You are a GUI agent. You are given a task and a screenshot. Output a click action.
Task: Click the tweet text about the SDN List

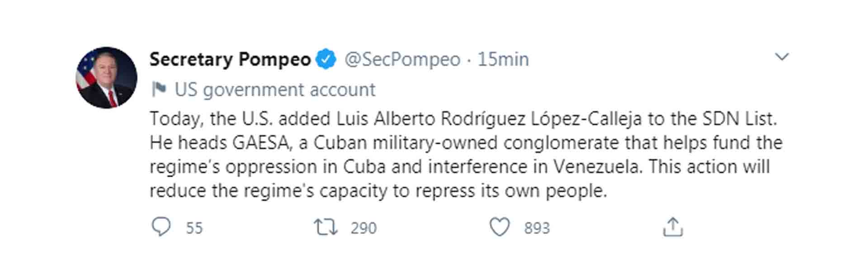466,154
